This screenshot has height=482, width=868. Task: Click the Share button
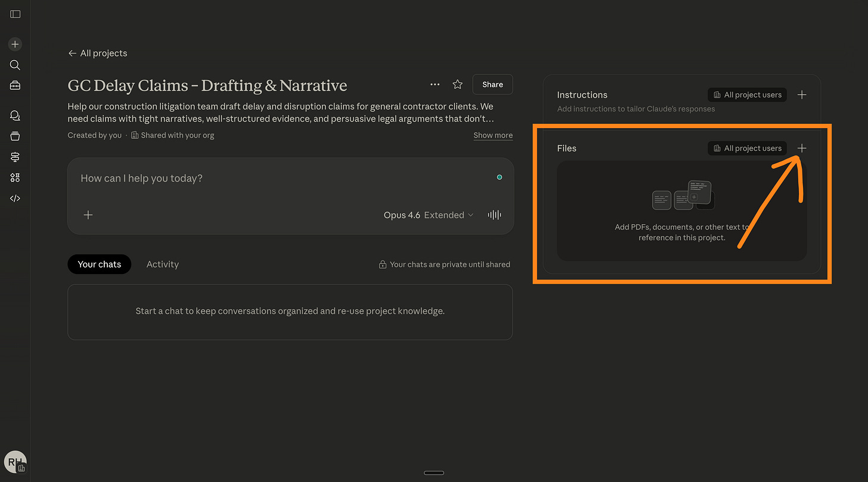(492, 85)
